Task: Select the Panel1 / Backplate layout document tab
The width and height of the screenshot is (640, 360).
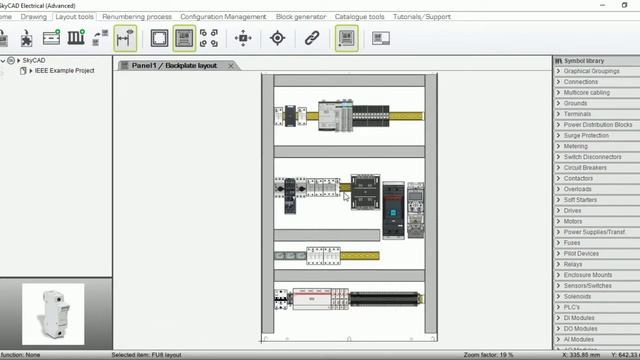Action: (174, 66)
